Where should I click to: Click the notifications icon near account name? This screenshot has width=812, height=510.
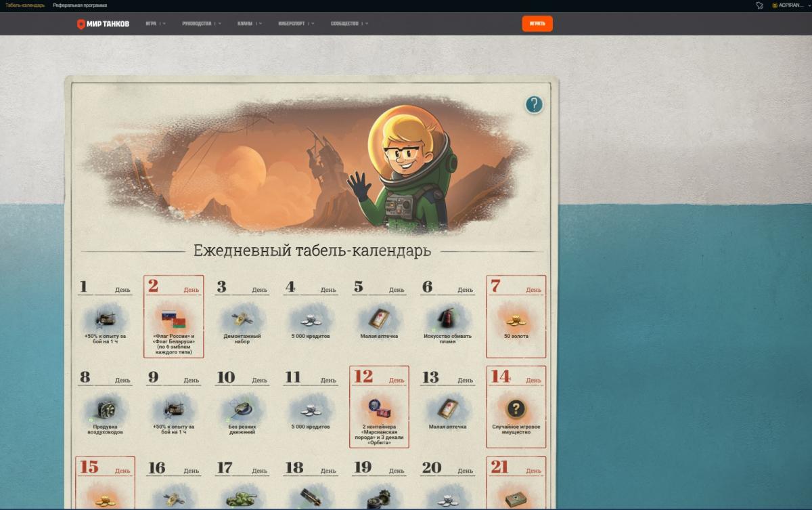[760, 5]
